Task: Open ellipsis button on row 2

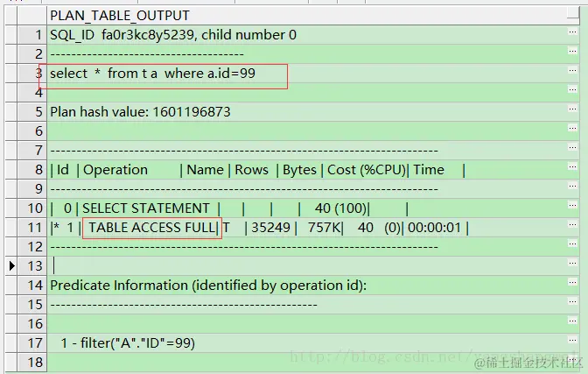Action: (572, 51)
